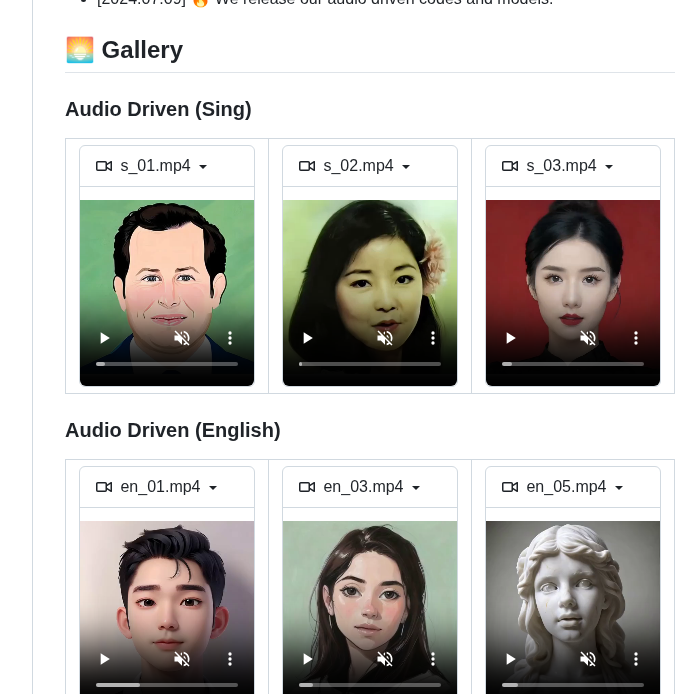Image resolution: width=684 pixels, height=694 pixels.
Task: Expand the s_03.mp4 dropdown arrow
Action: click(x=609, y=167)
